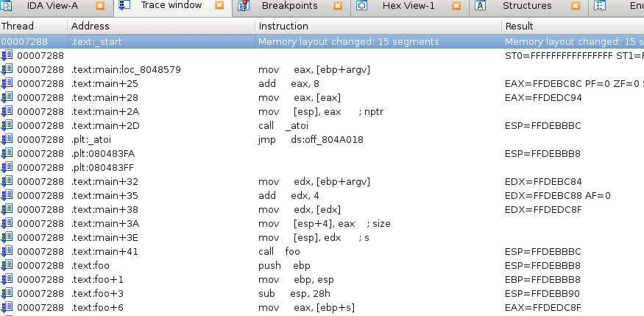
Task: Click the Enums tab icon
Action: pyautogui.click(x=600, y=6)
